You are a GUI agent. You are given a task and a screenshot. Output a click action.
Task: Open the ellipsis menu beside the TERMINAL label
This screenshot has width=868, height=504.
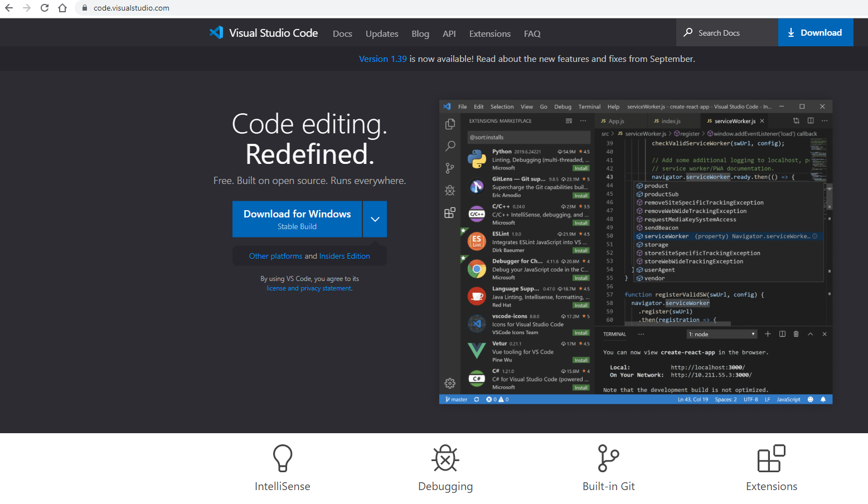pos(641,334)
